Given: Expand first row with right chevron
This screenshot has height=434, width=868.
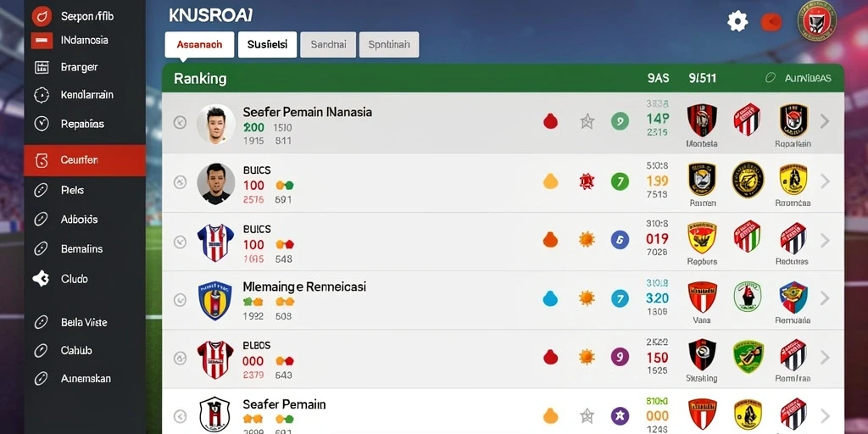Looking at the screenshot, I should [825, 121].
